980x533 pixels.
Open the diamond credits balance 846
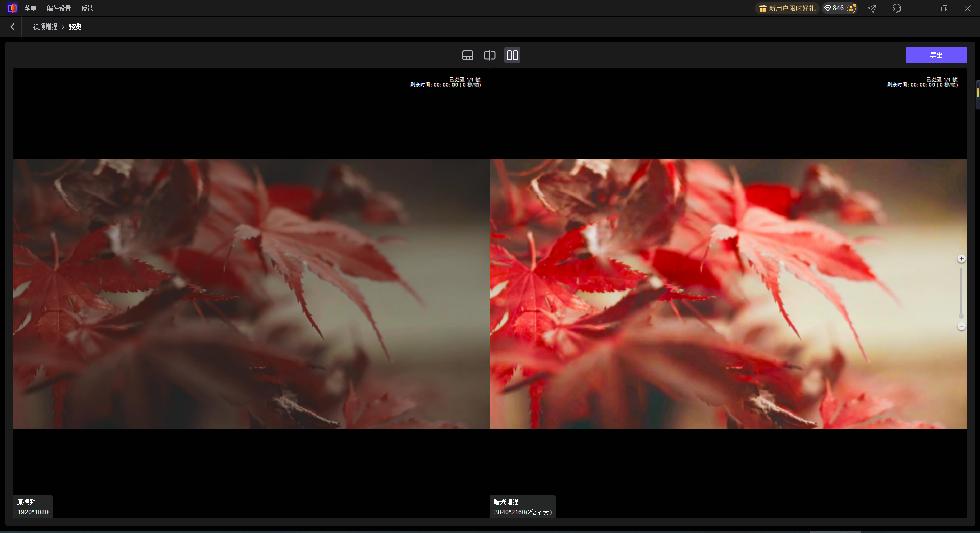(x=834, y=8)
